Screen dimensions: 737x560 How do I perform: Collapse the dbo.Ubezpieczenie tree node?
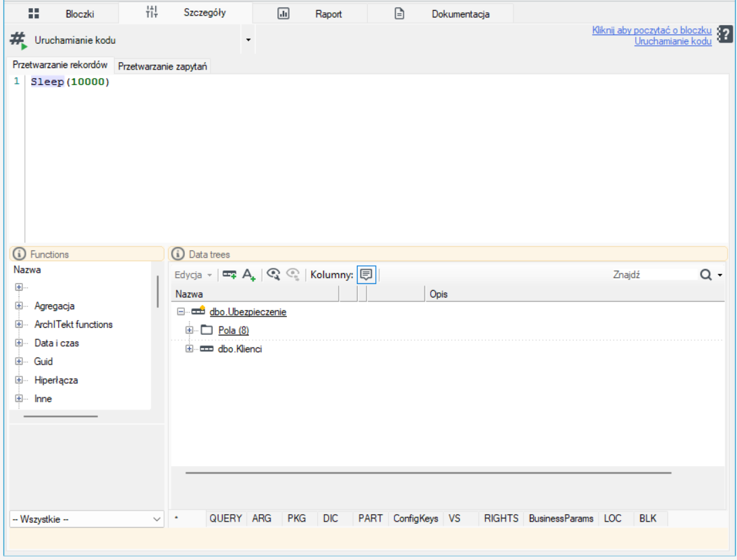tap(180, 312)
